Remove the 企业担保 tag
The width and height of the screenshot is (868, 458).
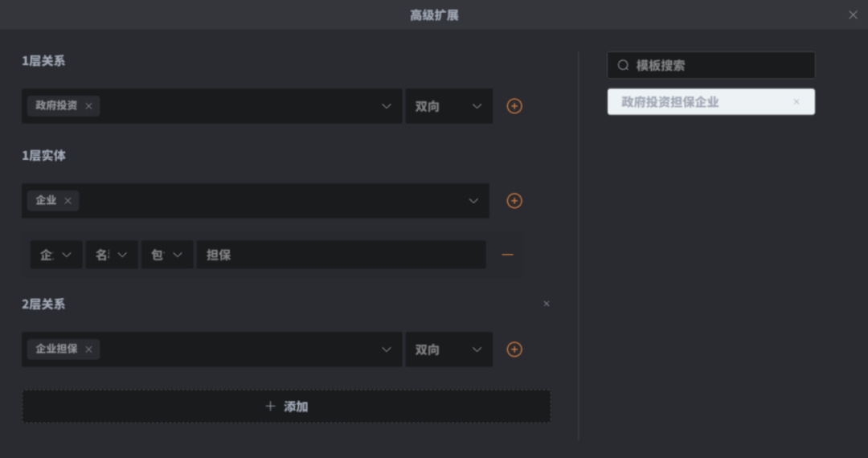[88, 350]
